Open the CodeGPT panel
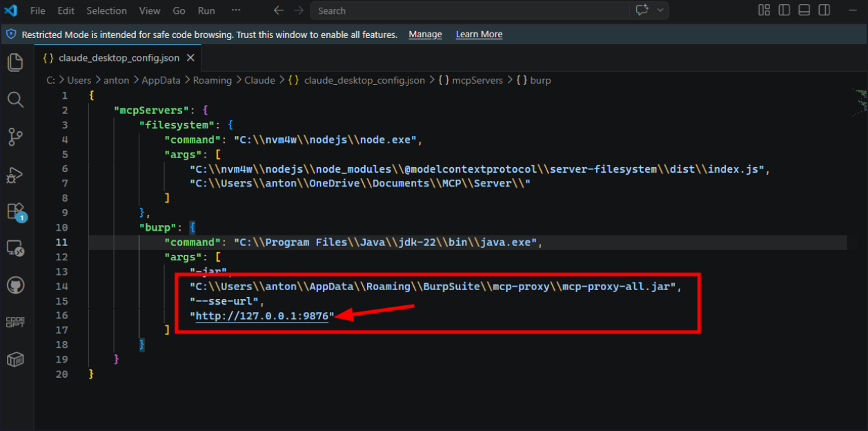 tap(15, 322)
